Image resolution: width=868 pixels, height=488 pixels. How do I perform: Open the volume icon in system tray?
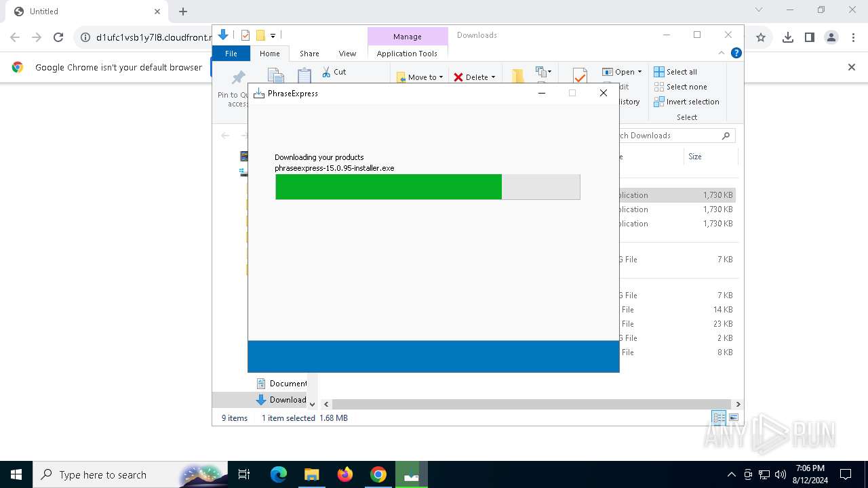click(781, 474)
